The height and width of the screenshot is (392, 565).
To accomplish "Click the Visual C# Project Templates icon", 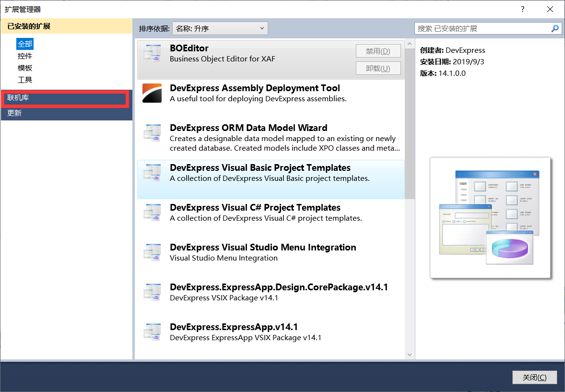I will point(152,213).
